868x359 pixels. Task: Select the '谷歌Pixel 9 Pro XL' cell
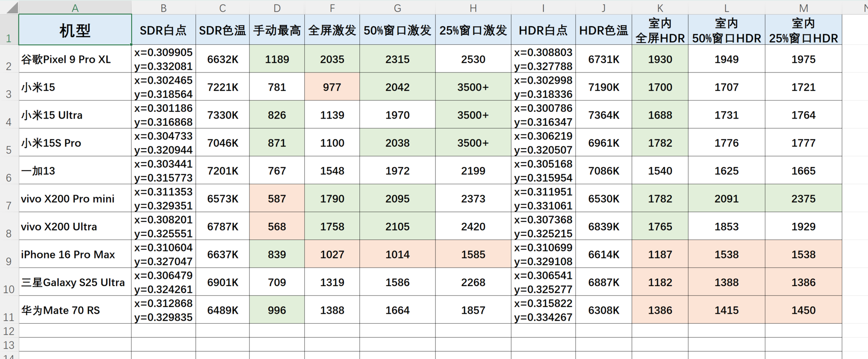coord(75,59)
